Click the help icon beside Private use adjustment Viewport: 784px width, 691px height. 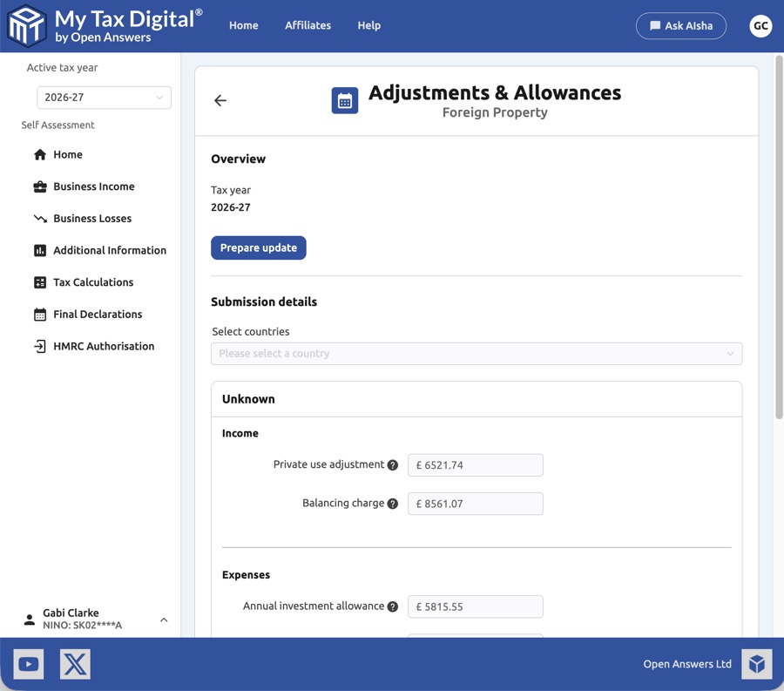coord(393,464)
